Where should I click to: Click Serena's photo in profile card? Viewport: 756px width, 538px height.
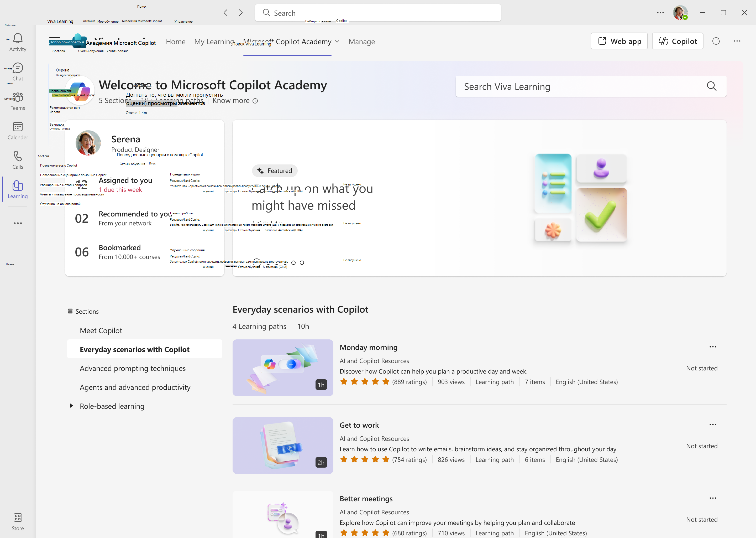88,143
